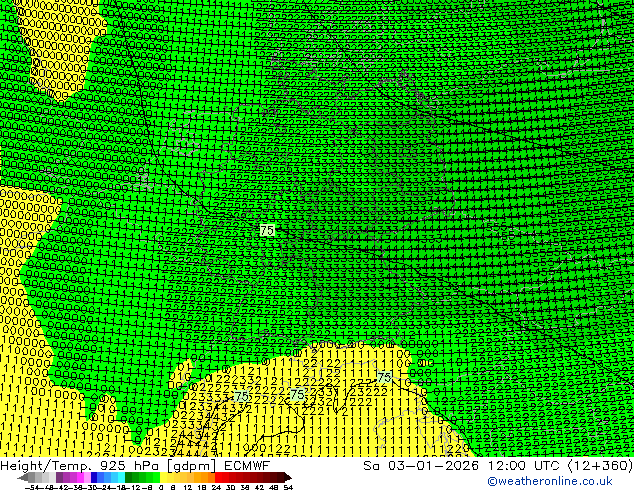634x490 pixels.
Task: Click the 75 contour label in the map center
Action: pos(267,230)
